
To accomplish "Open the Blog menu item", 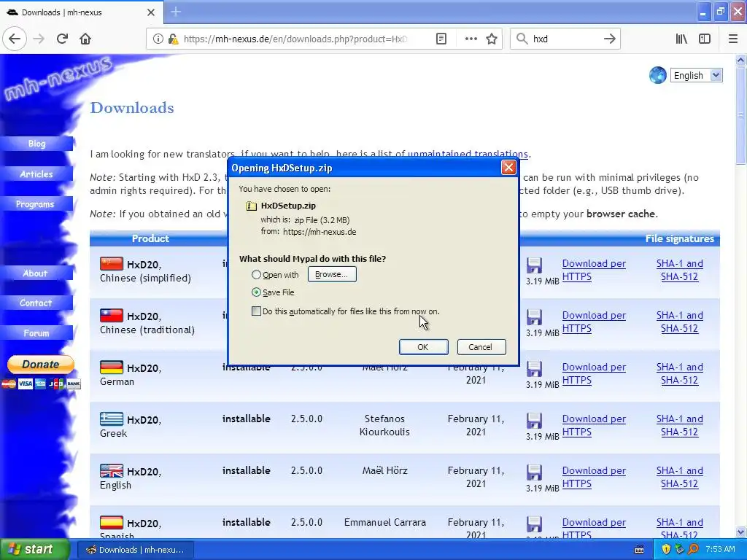I will (36, 144).
